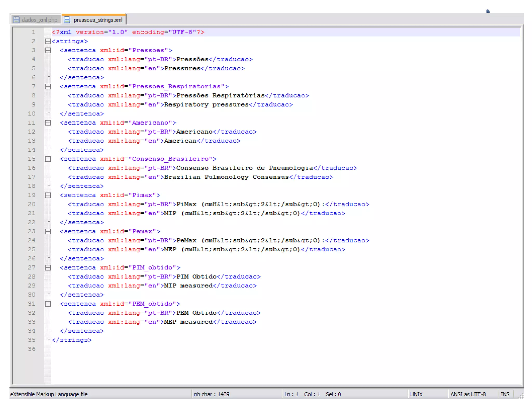Collapse the Pimax sentenca fold marker
The width and height of the screenshot is (532, 399).
tap(48, 195)
